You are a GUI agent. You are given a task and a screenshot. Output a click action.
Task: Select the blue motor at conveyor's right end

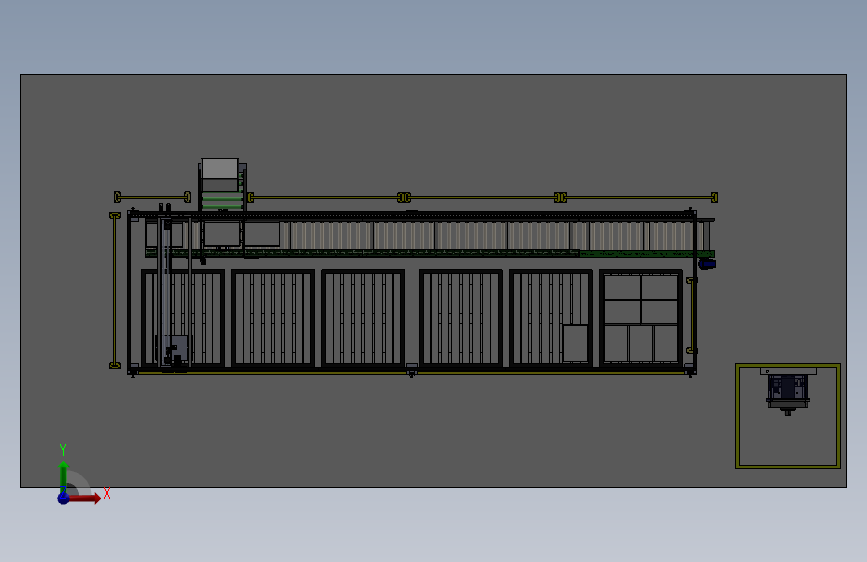click(x=707, y=264)
